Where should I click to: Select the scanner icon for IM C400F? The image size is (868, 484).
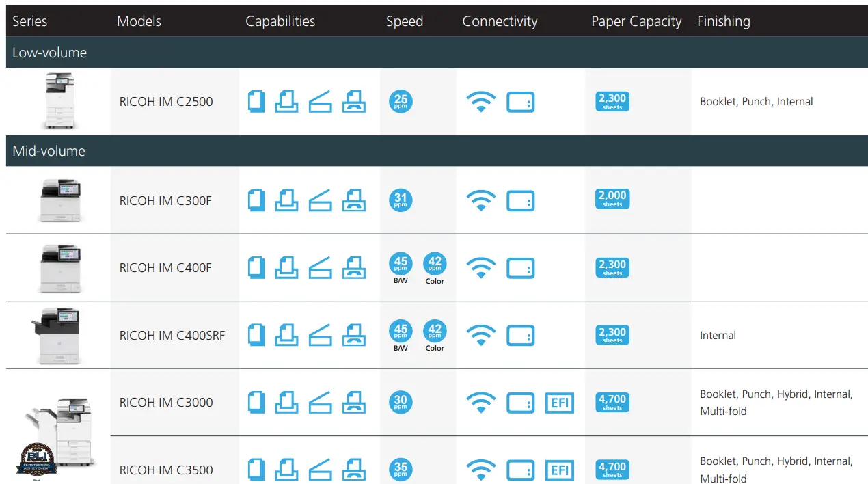pyautogui.click(x=320, y=268)
